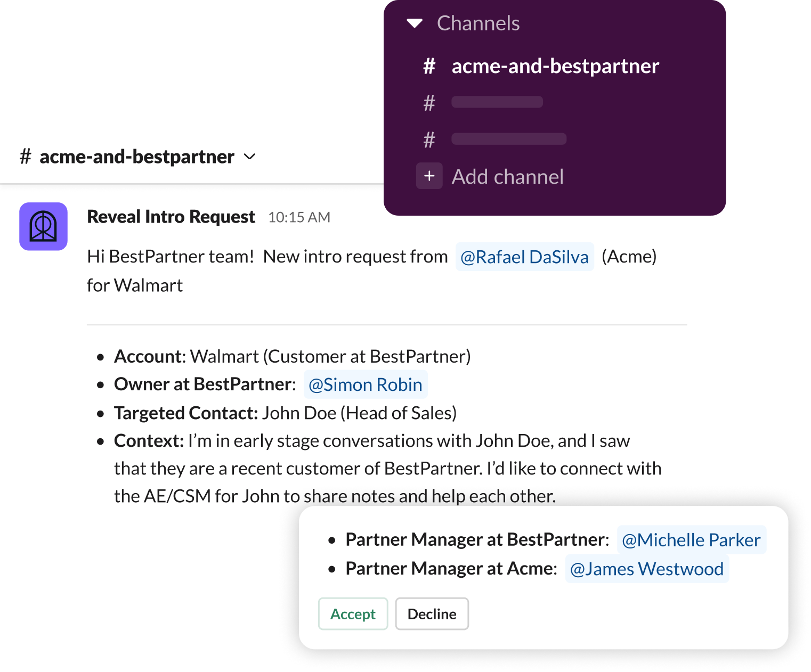Click the Context bullet text

pos(388,469)
